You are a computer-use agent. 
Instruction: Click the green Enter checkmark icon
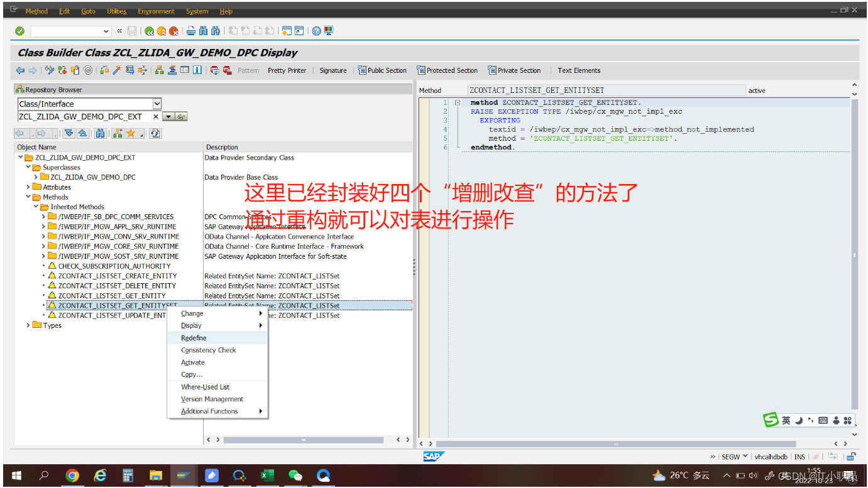(x=19, y=31)
